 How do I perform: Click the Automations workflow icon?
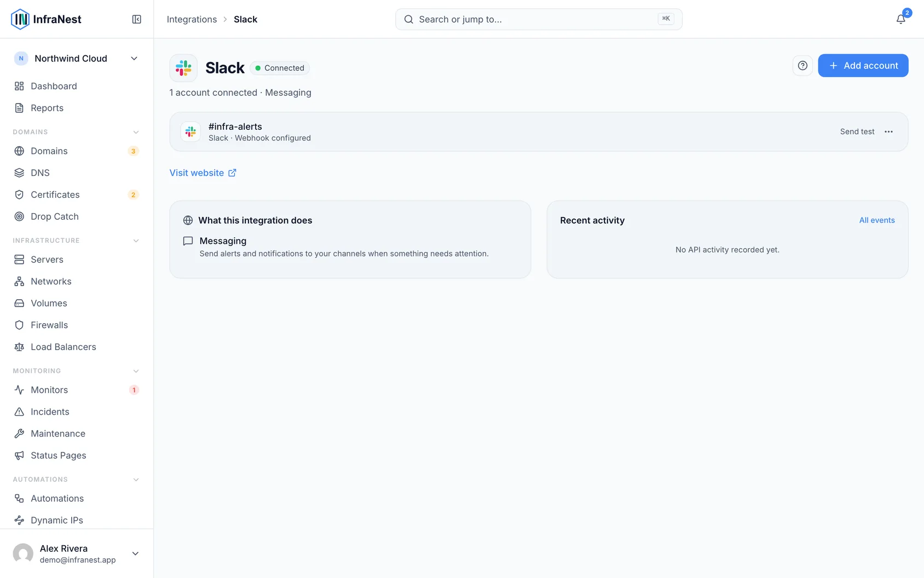click(x=19, y=499)
